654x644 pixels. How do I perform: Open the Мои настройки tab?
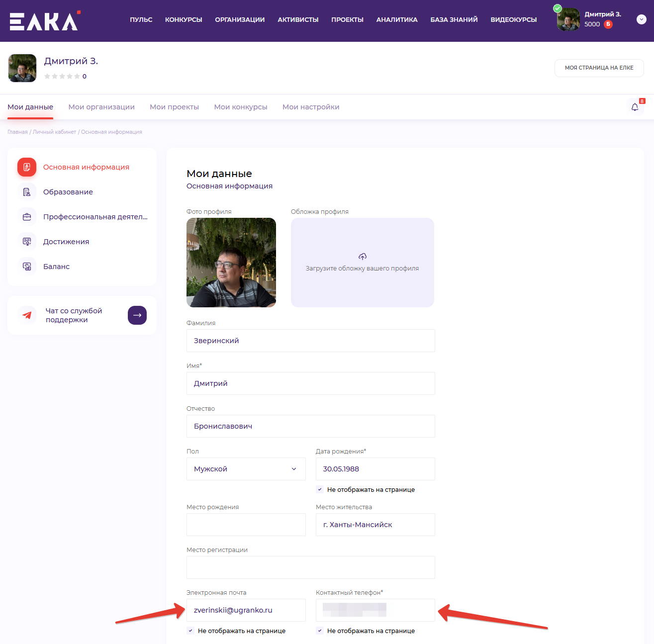(x=311, y=107)
